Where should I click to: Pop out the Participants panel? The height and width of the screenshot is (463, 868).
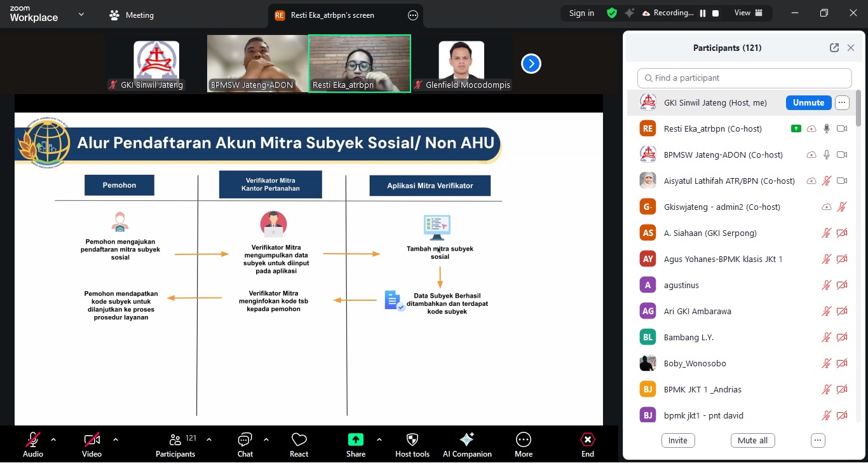(x=834, y=48)
